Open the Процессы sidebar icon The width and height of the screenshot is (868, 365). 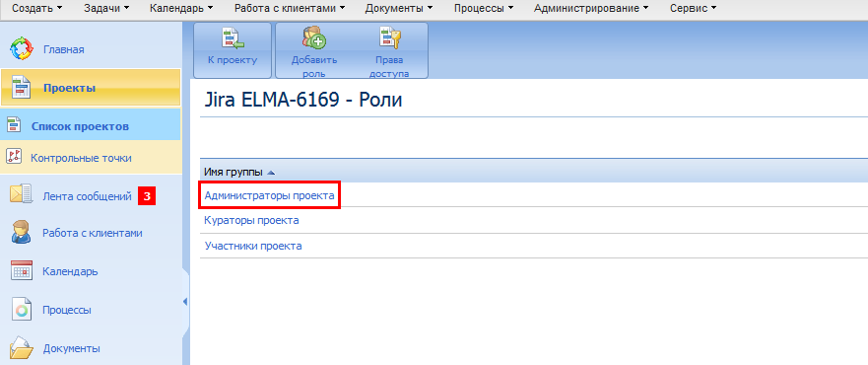pyautogui.click(x=22, y=310)
